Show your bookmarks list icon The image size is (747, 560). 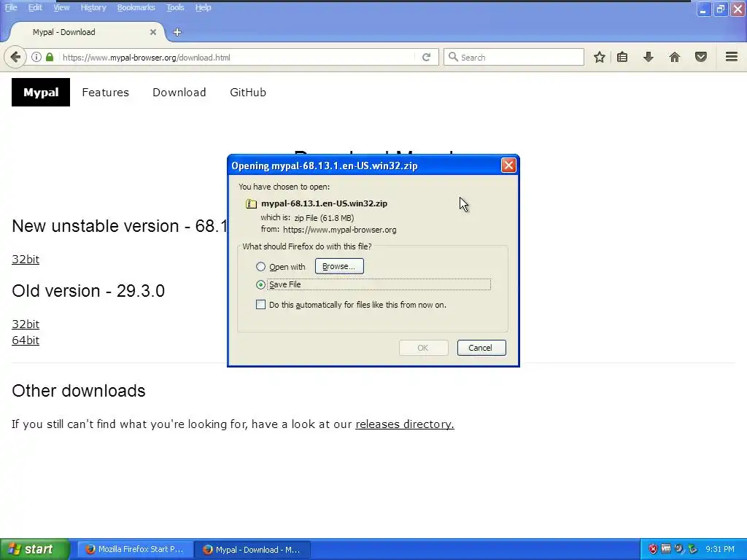622,57
